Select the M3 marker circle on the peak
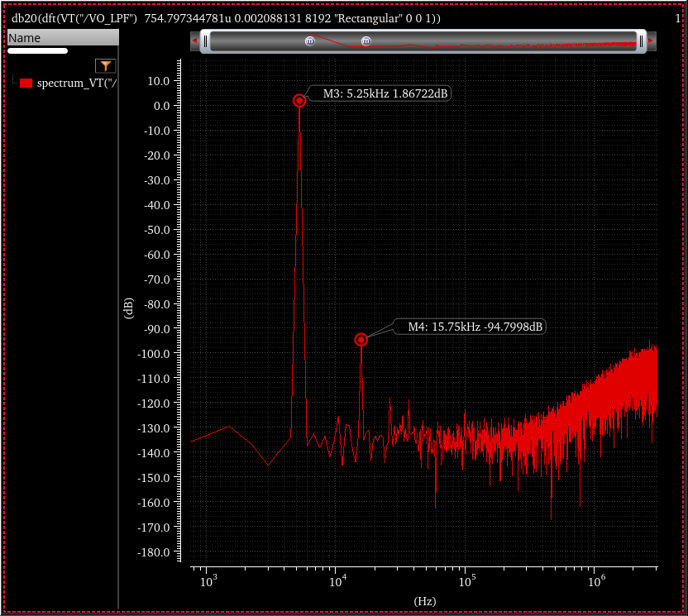 pyautogui.click(x=299, y=101)
